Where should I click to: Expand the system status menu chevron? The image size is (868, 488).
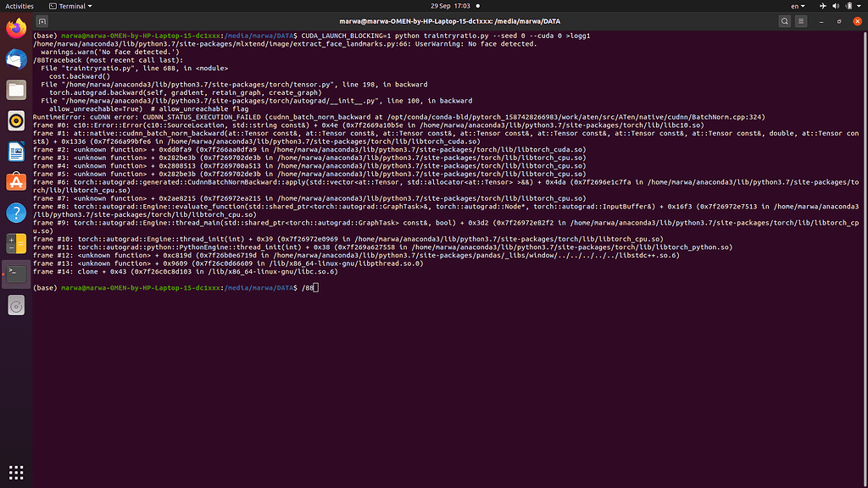click(x=860, y=6)
